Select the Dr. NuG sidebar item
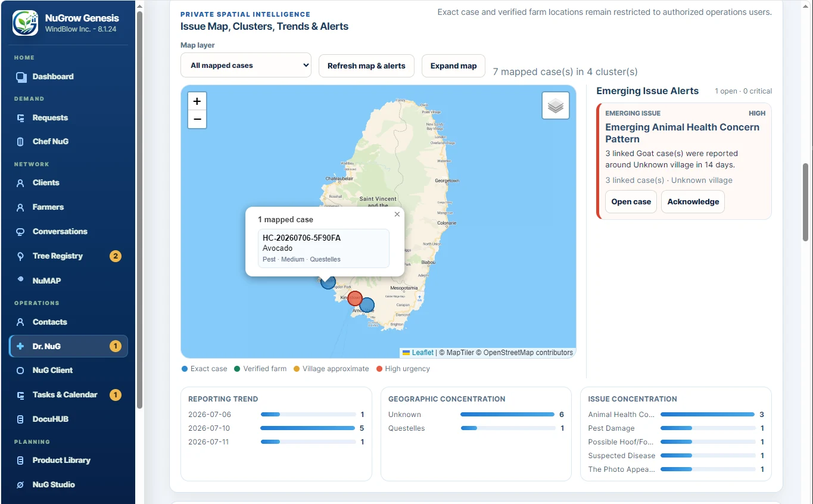 pos(68,346)
